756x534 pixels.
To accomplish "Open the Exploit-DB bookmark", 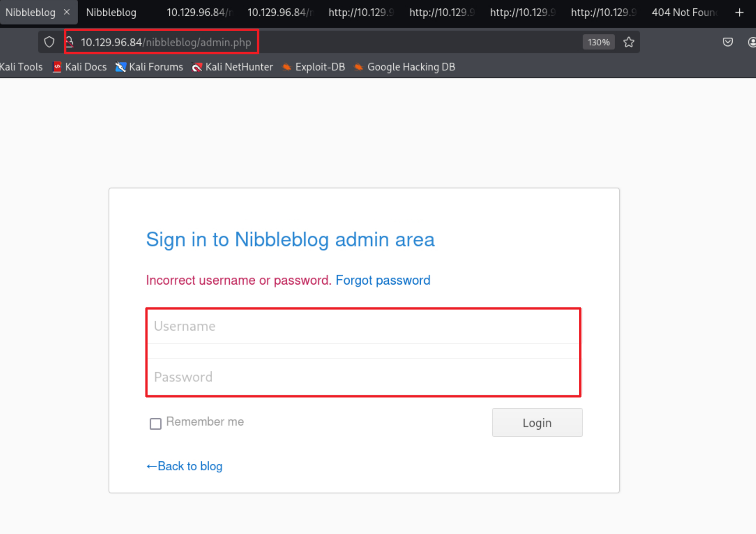I will point(314,67).
